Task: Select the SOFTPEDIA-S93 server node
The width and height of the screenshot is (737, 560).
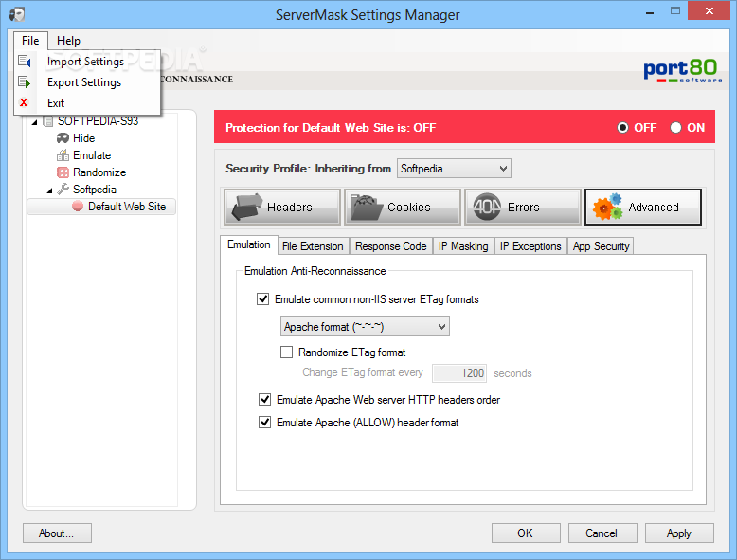Action: (x=98, y=121)
